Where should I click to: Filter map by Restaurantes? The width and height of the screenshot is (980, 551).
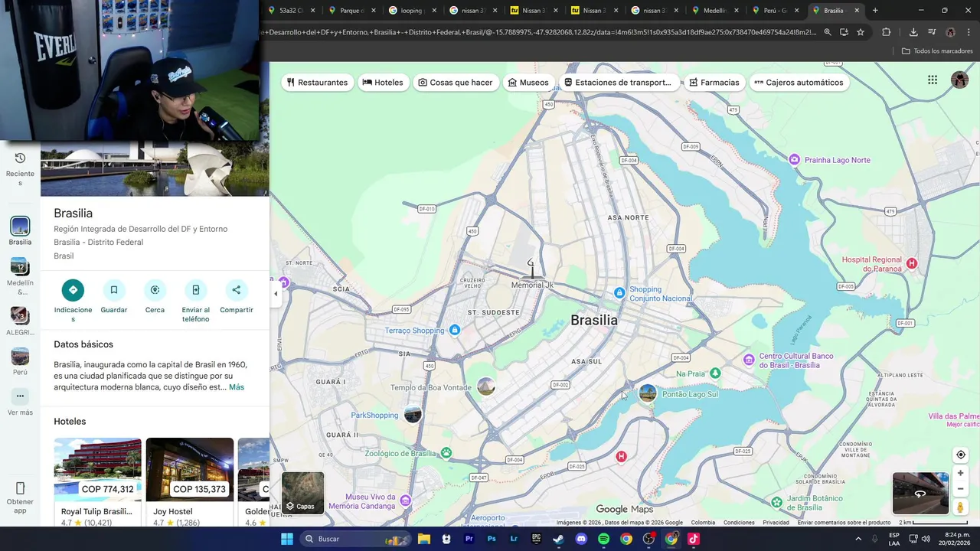point(317,83)
